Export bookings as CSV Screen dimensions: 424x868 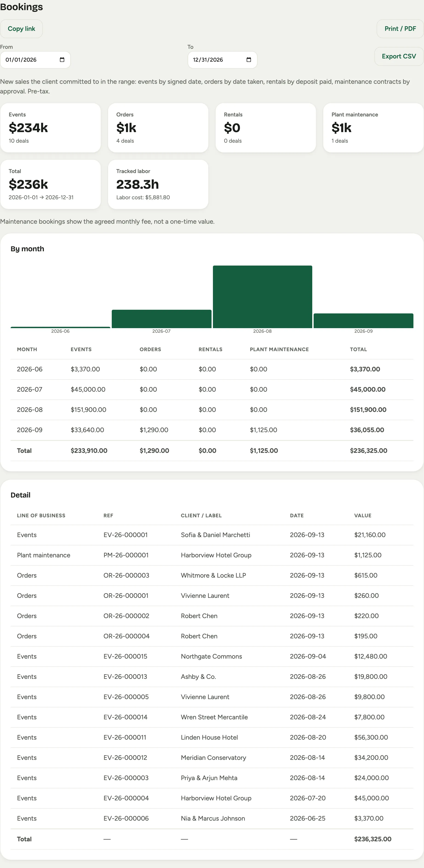[399, 56]
